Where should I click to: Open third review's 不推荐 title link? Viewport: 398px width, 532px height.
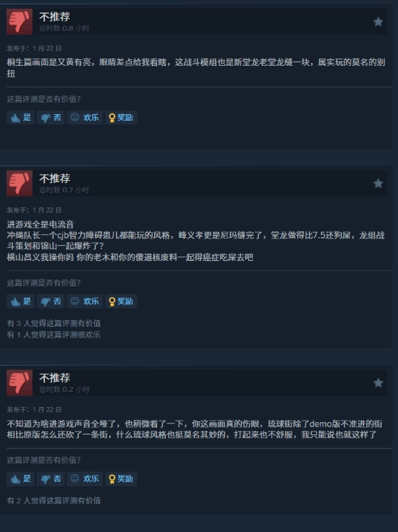point(55,377)
